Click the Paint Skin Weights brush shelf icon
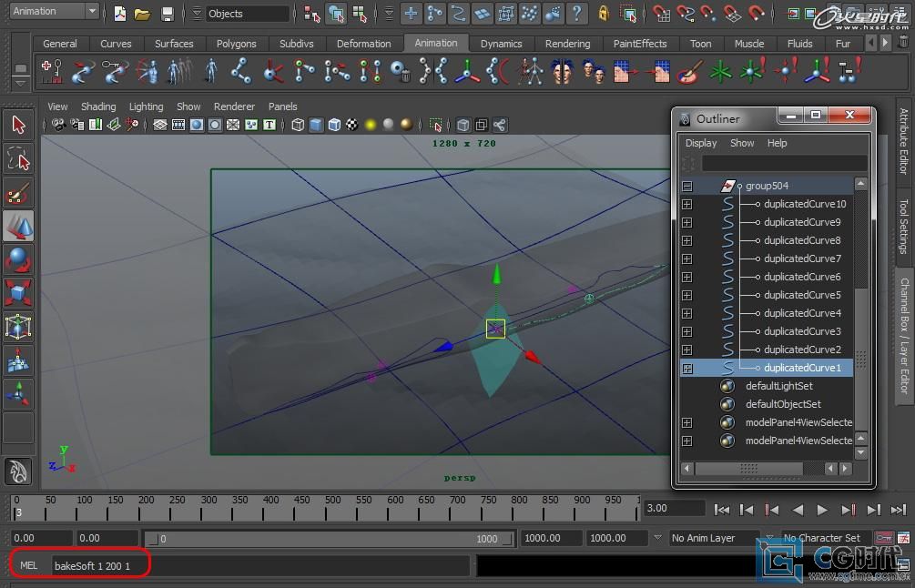This screenshot has width=915, height=588. point(690,72)
